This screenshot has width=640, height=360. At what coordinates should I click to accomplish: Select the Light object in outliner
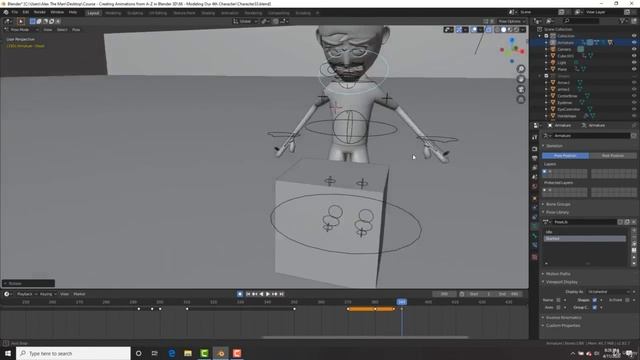pyautogui.click(x=562, y=63)
